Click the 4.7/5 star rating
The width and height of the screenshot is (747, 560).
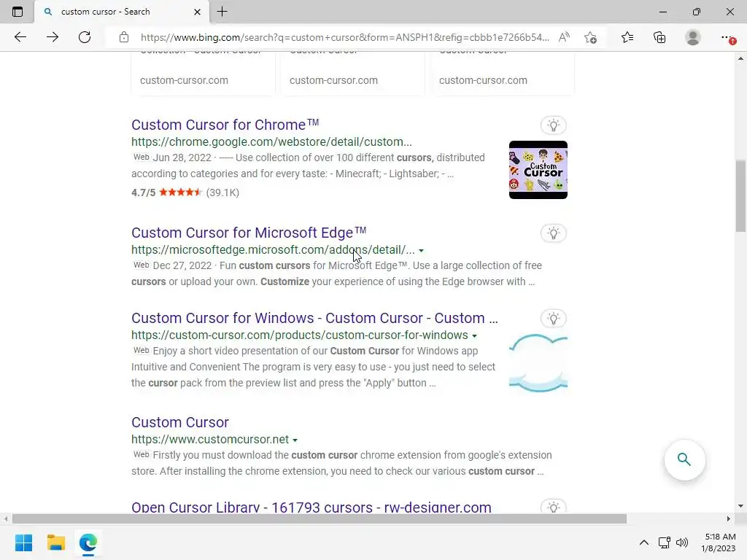[x=185, y=192]
